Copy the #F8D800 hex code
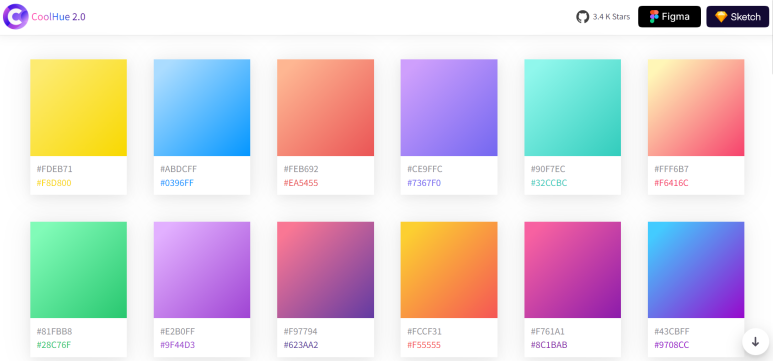Viewport: 773px width, 361px height. [54, 183]
